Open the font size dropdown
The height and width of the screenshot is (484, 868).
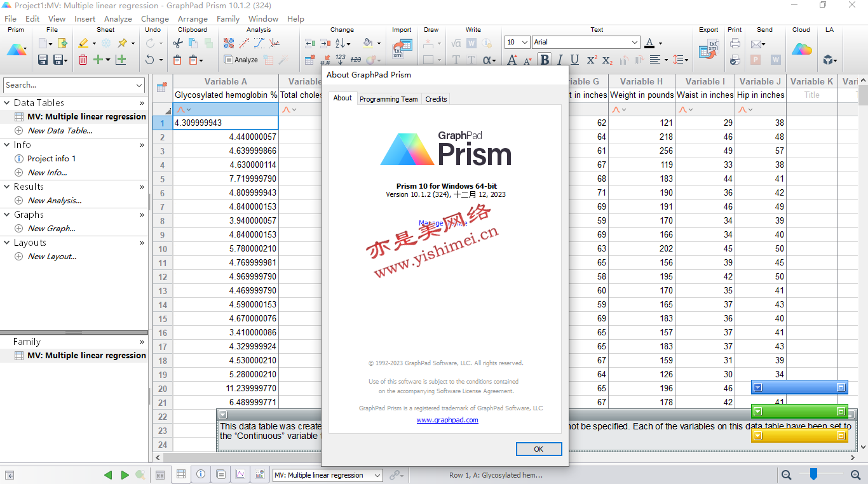(x=525, y=43)
